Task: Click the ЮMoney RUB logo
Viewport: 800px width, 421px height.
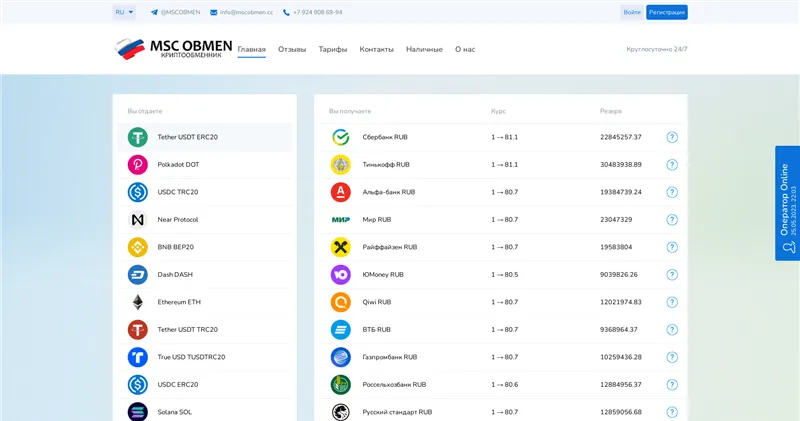Action: [340, 275]
